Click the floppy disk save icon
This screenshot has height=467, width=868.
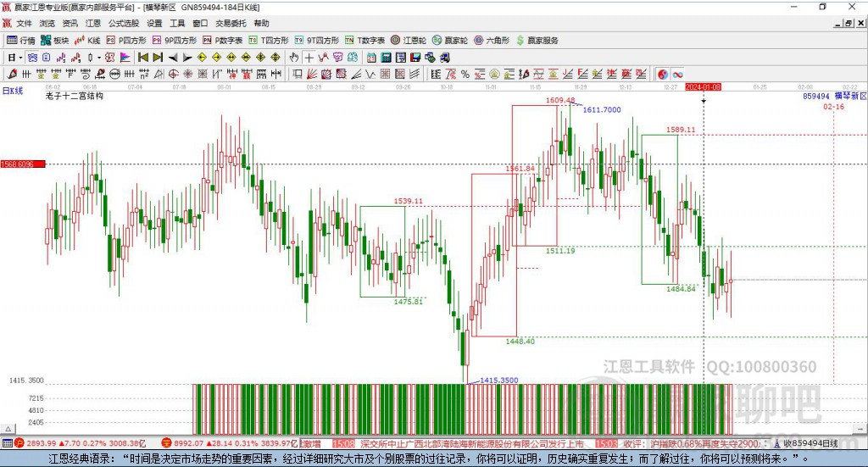(415, 58)
